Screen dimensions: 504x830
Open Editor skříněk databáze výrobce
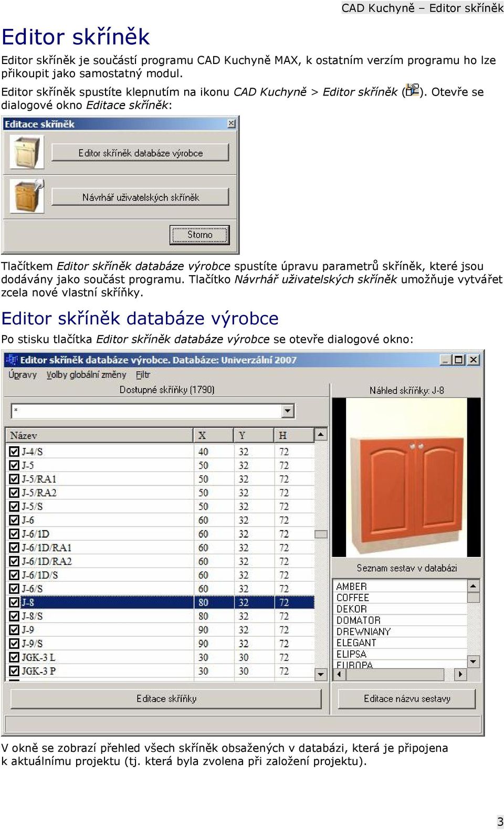[140, 153]
